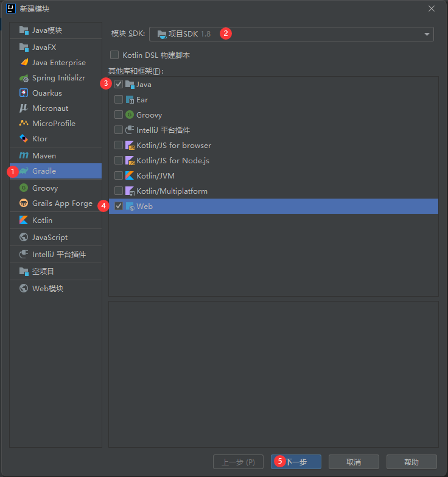Click the 项目SDK 1.8 text in combo box

click(x=189, y=34)
